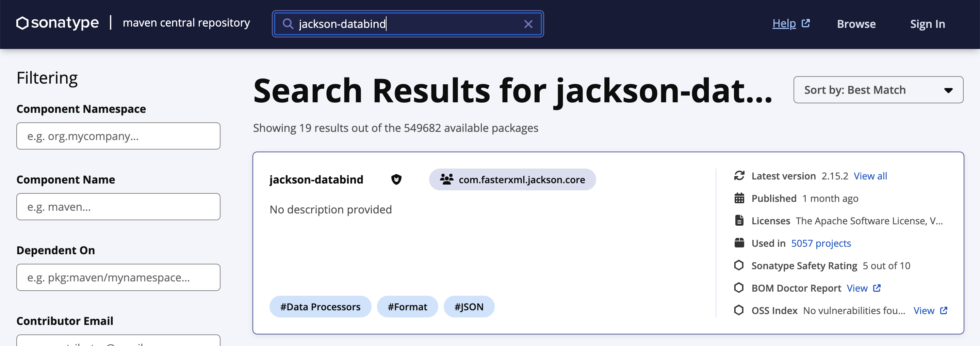Click the Latest version refresh icon
This screenshot has width=980, height=346.
(739, 175)
